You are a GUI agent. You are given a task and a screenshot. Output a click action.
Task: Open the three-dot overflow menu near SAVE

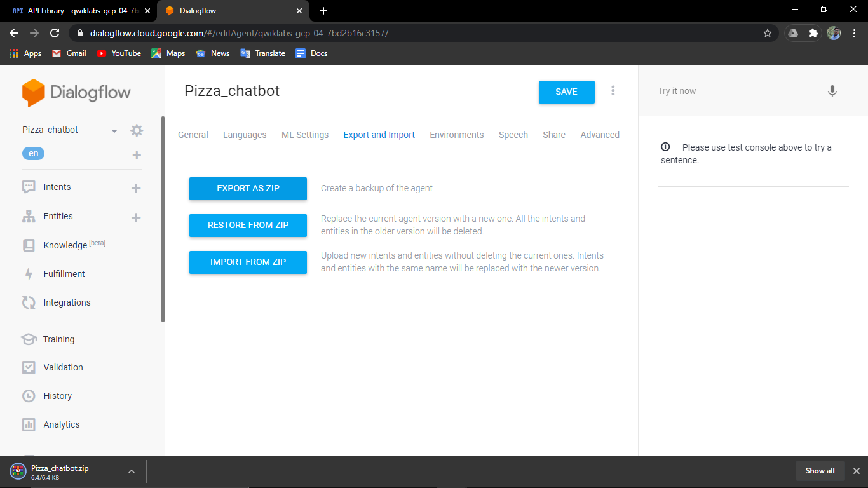613,91
